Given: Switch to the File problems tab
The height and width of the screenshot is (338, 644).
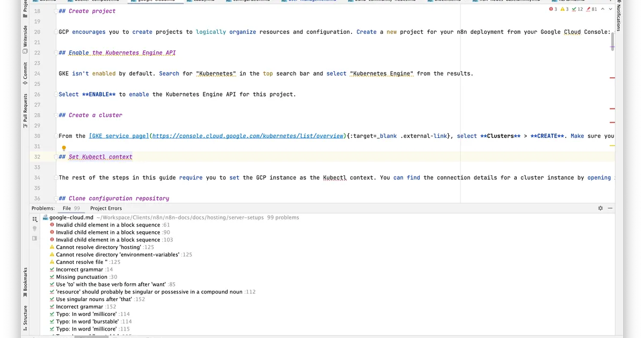Looking at the screenshot, I should (71, 208).
